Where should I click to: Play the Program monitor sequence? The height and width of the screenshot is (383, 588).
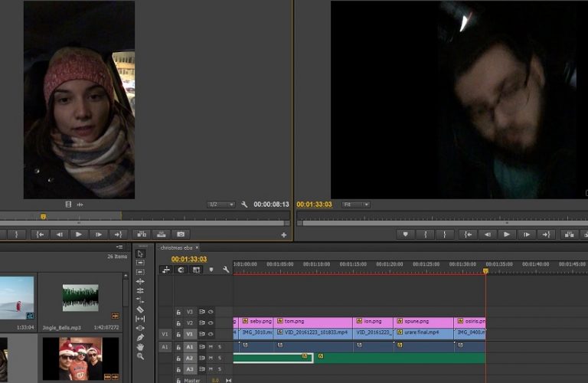(506, 234)
